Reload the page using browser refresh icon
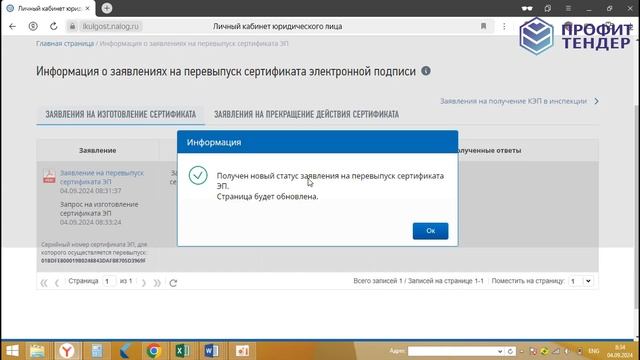Image resolution: width=640 pixels, height=360 pixels. click(53, 26)
